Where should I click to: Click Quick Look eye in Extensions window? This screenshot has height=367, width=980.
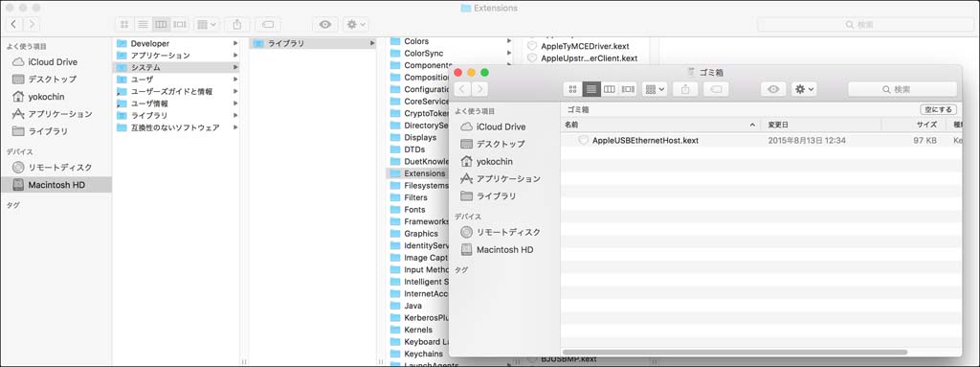pos(325,24)
